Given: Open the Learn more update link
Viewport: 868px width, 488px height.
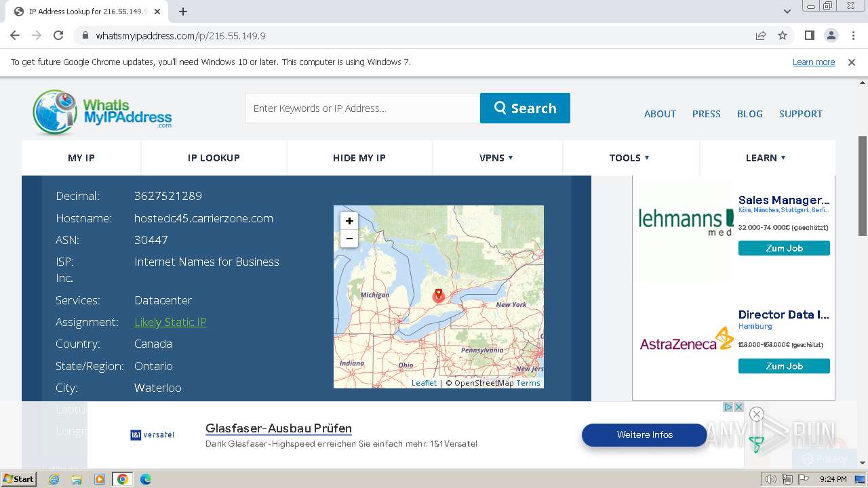Looking at the screenshot, I should (x=814, y=62).
